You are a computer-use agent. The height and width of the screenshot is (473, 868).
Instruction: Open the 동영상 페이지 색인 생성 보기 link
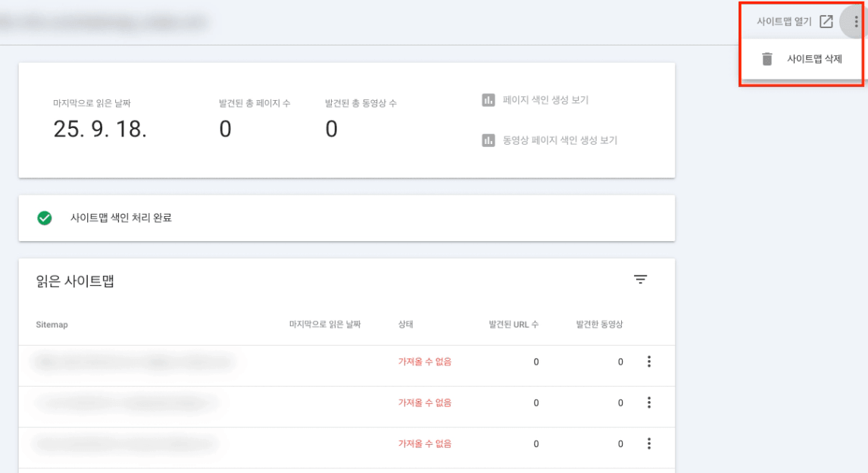560,140
